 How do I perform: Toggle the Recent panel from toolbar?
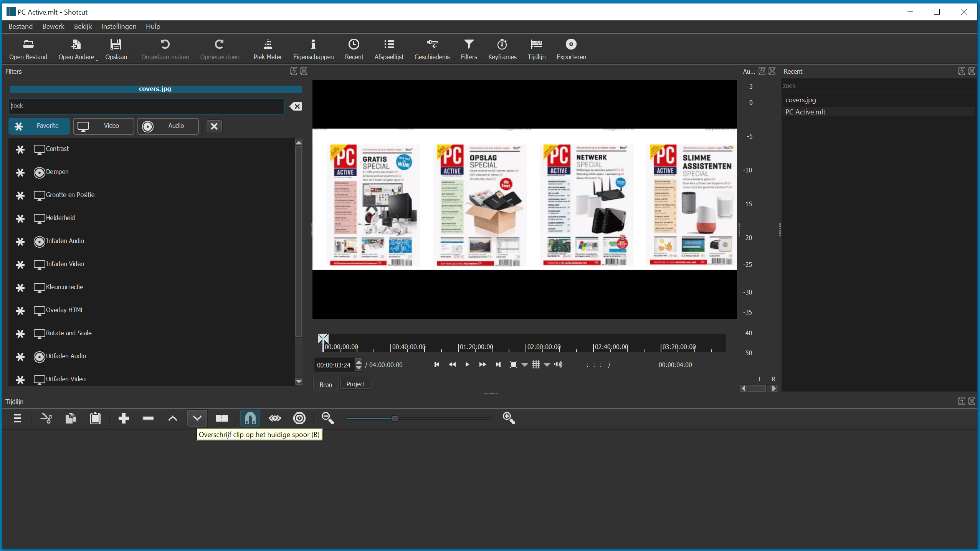point(354,50)
